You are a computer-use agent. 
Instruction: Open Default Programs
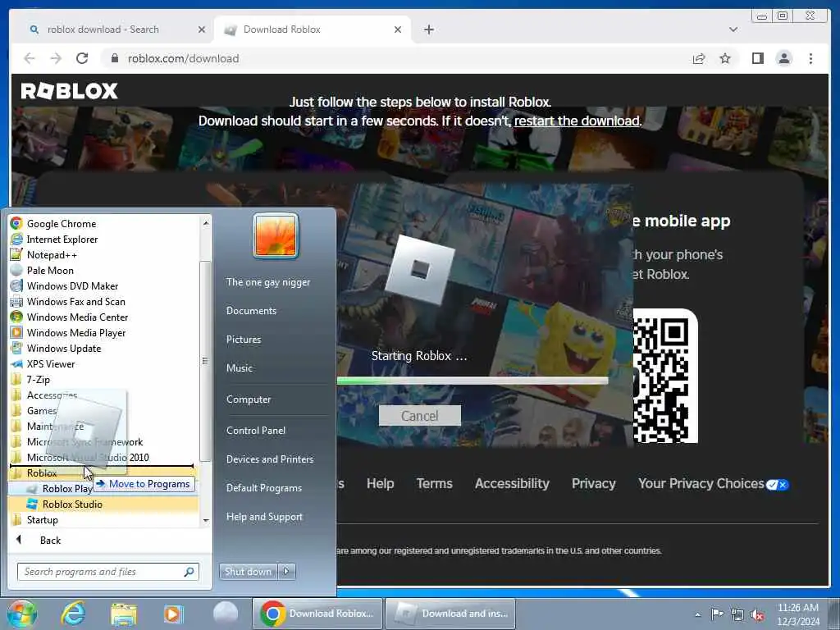[264, 488]
